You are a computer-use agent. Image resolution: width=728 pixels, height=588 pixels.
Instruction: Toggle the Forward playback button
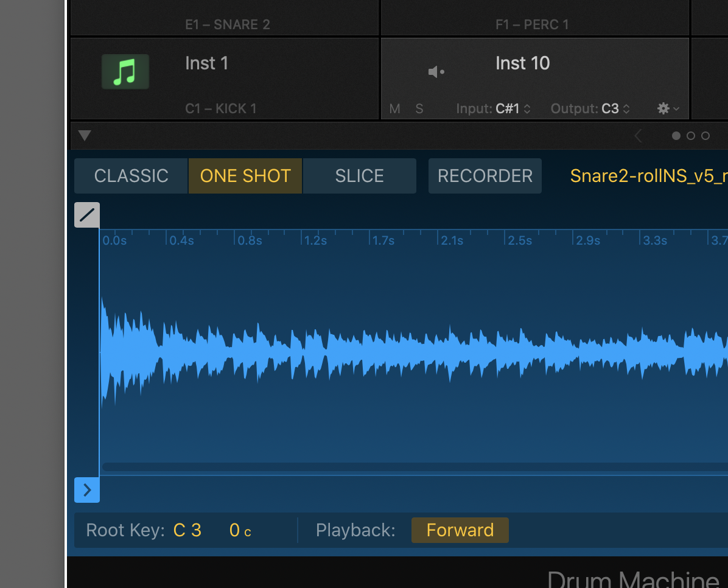coord(460,530)
